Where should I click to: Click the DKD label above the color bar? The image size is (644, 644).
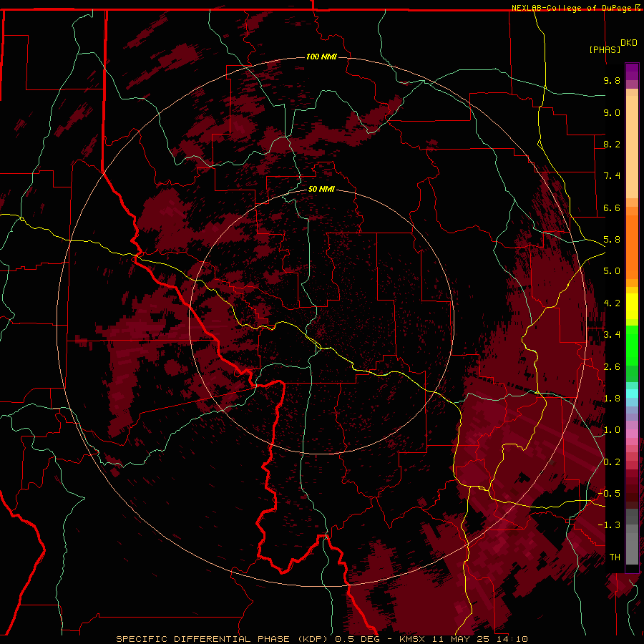click(x=629, y=43)
